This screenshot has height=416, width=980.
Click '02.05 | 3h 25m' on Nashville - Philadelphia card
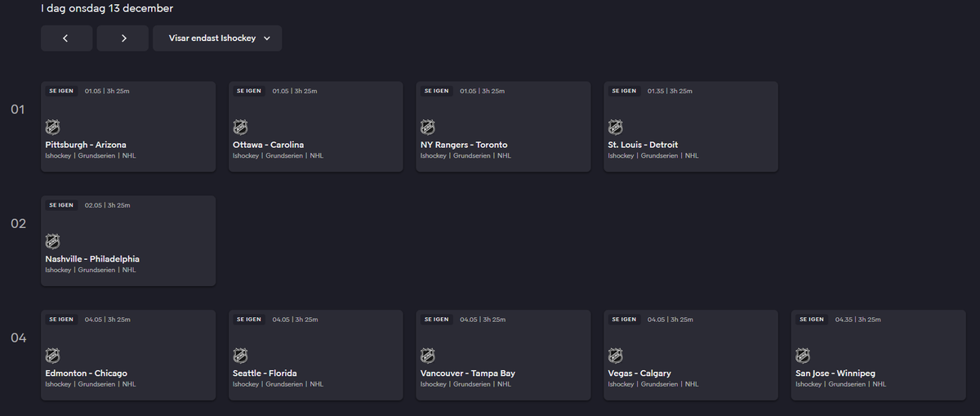tap(107, 205)
